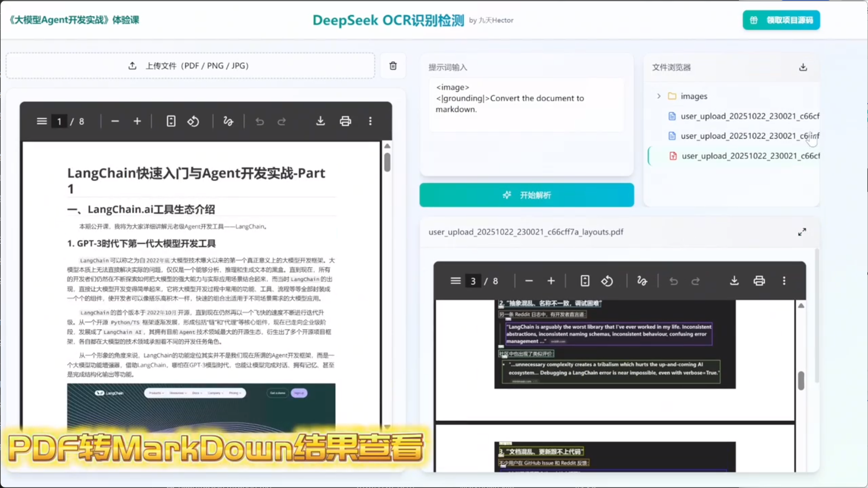Click the 开始解析 button
Screen dimensions: 868x488
(527, 195)
